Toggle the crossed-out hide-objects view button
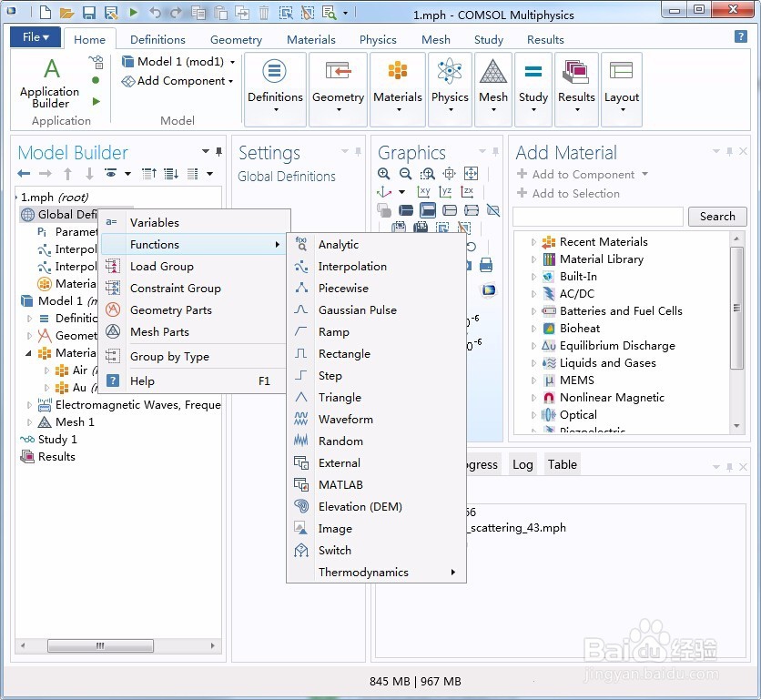 [493, 210]
